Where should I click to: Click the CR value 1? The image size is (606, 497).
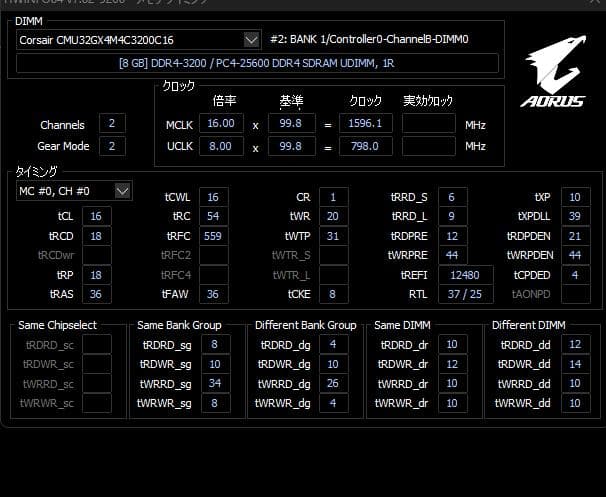click(x=334, y=197)
